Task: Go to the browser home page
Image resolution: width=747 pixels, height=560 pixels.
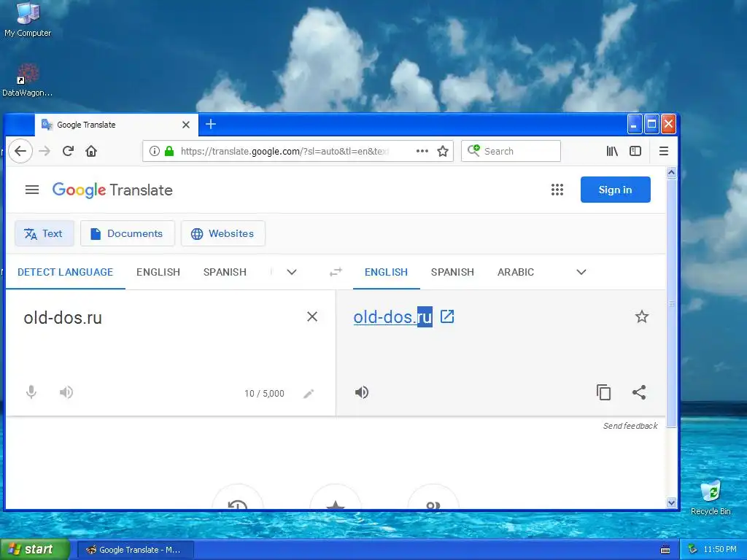Action: [x=91, y=151]
